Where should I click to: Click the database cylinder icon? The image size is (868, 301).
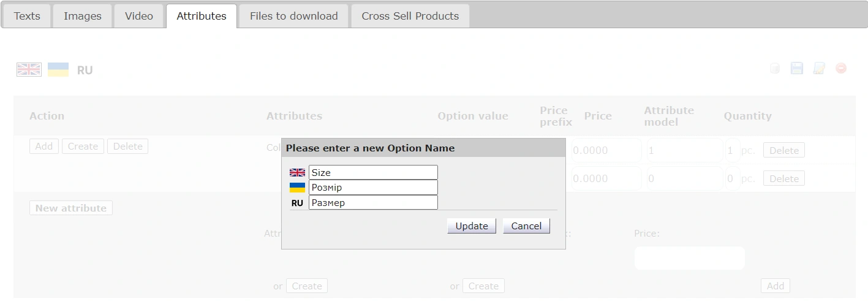pyautogui.click(x=775, y=69)
